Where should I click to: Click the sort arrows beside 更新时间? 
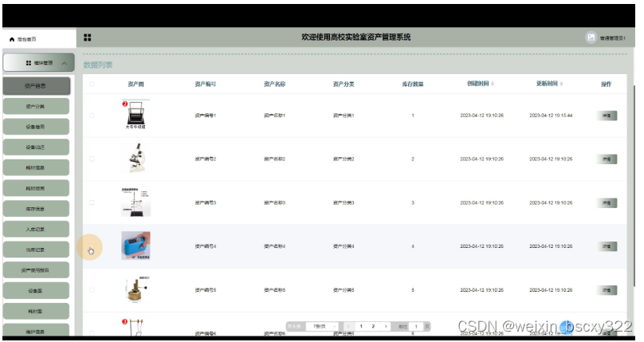[561, 84]
